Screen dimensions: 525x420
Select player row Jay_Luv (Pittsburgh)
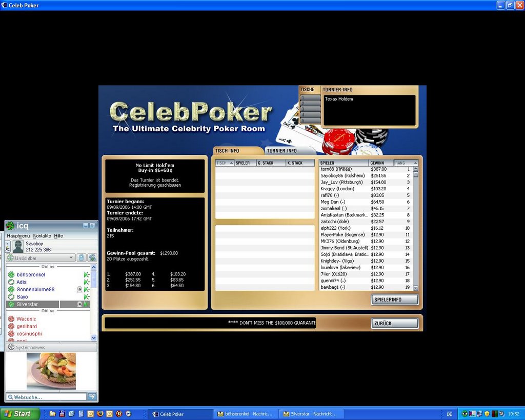366,182
